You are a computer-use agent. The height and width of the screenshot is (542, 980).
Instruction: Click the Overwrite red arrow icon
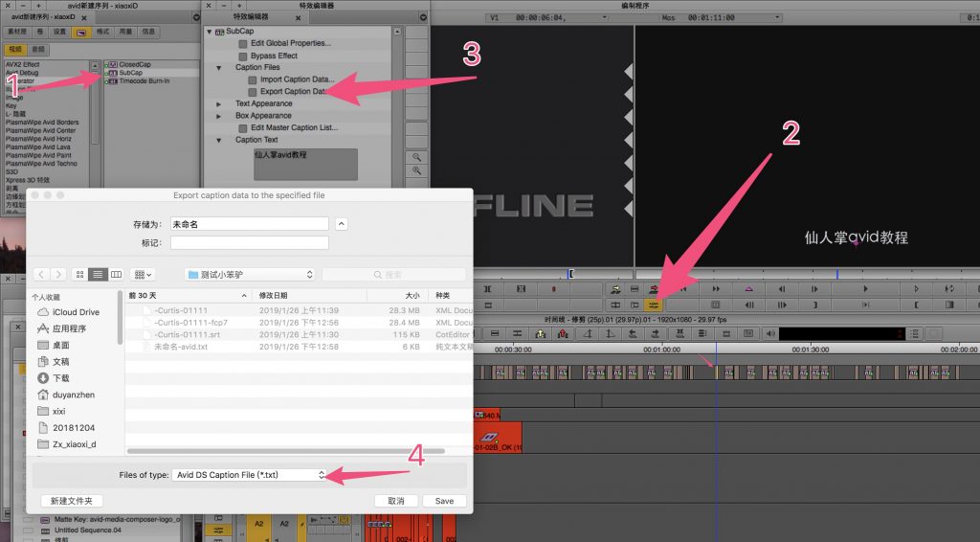pyautogui.click(x=653, y=289)
